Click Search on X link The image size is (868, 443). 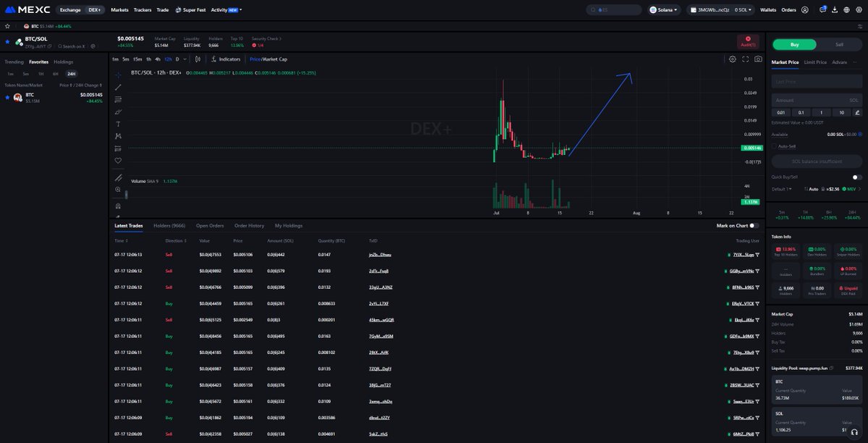point(72,46)
